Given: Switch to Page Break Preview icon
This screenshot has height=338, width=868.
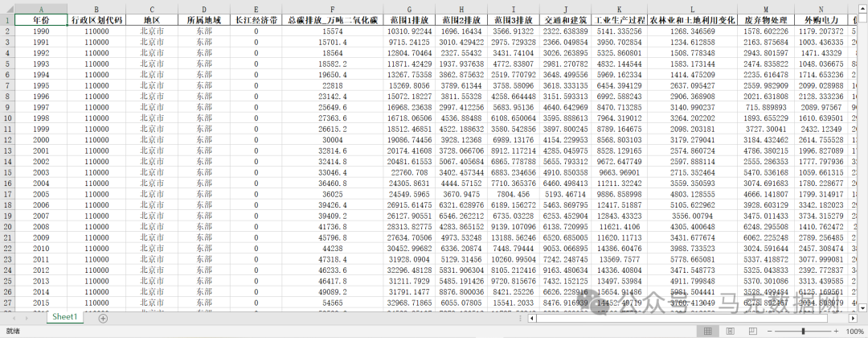Looking at the screenshot, I should [x=751, y=331].
